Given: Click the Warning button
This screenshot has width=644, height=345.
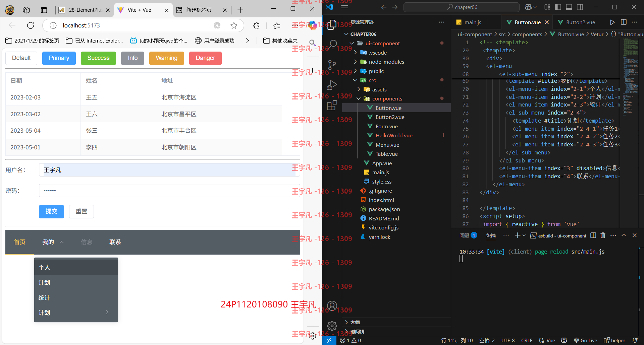Looking at the screenshot, I should [x=167, y=58].
